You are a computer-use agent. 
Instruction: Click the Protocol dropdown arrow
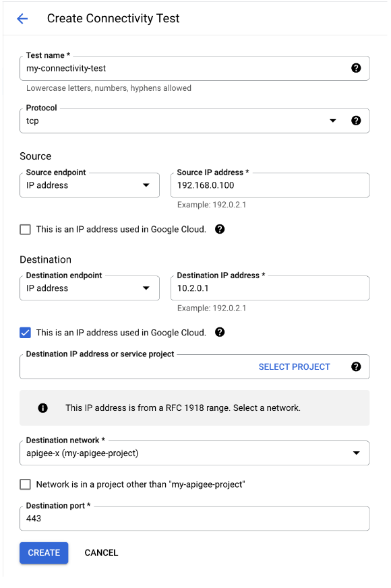pos(332,121)
